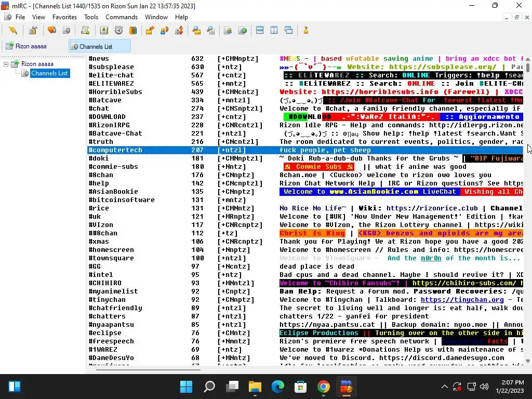Click the list scrollbar down arrow
The image size is (532, 399).
tap(528, 361)
